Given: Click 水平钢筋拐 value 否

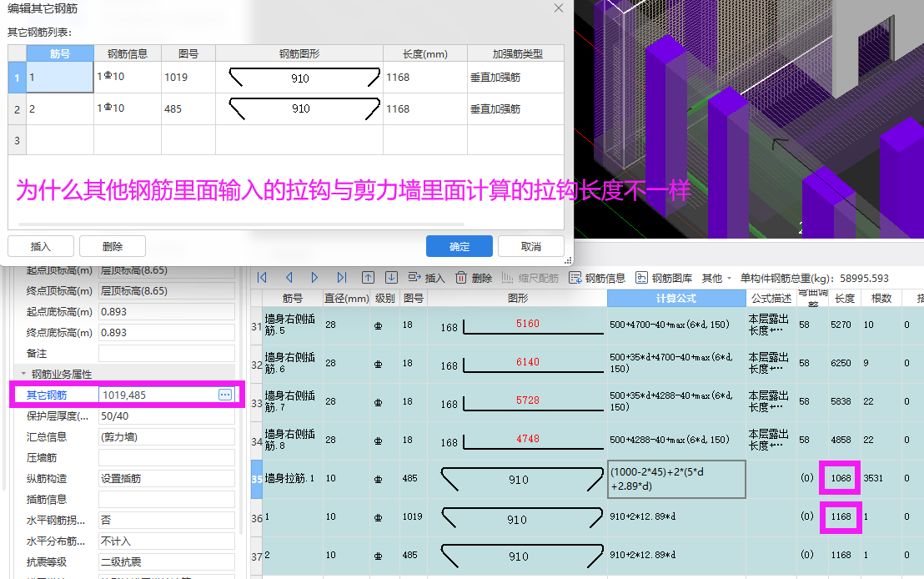Looking at the screenshot, I should [x=167, y=520].
